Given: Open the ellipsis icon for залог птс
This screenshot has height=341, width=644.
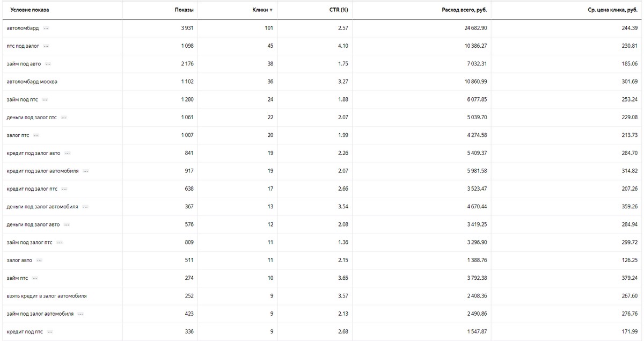Looking at the screenshot, I should pyautogui.click(x=36, y=135).
